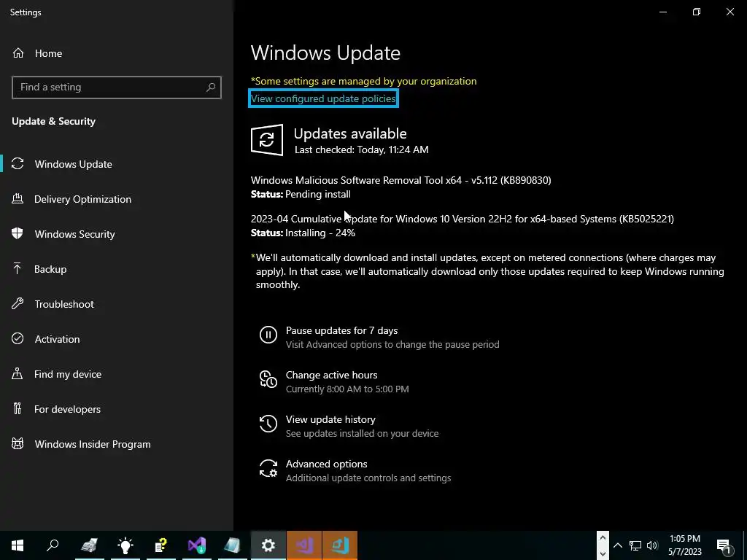
Task: Open Find my device page
Action: [117, 374]
